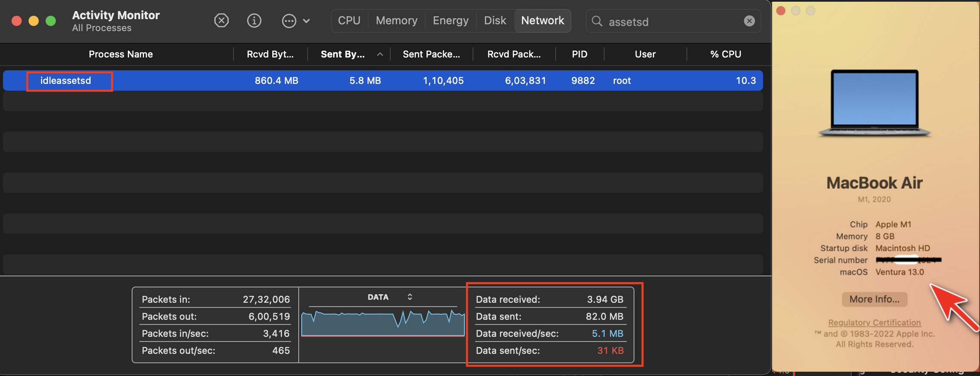Click More Info button in About This Mac
The width and height of the screenshot is (980, 376).
tap(874, 299)
